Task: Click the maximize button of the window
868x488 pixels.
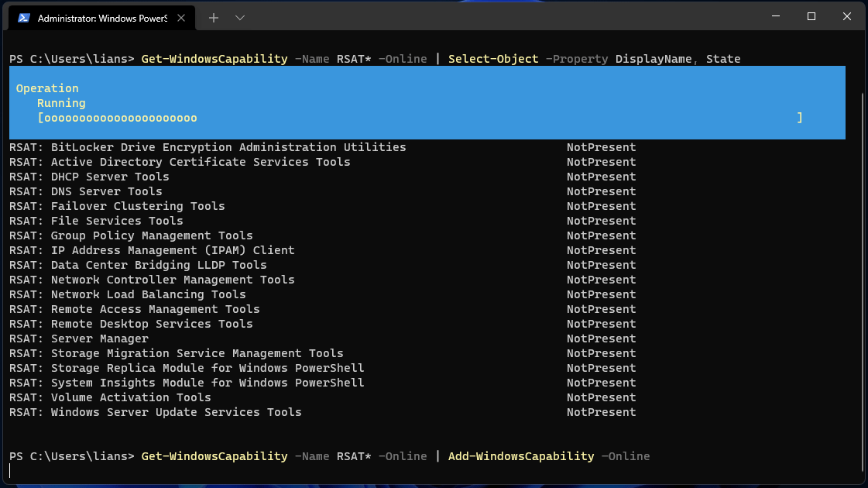Action: [x=811, y=16]
